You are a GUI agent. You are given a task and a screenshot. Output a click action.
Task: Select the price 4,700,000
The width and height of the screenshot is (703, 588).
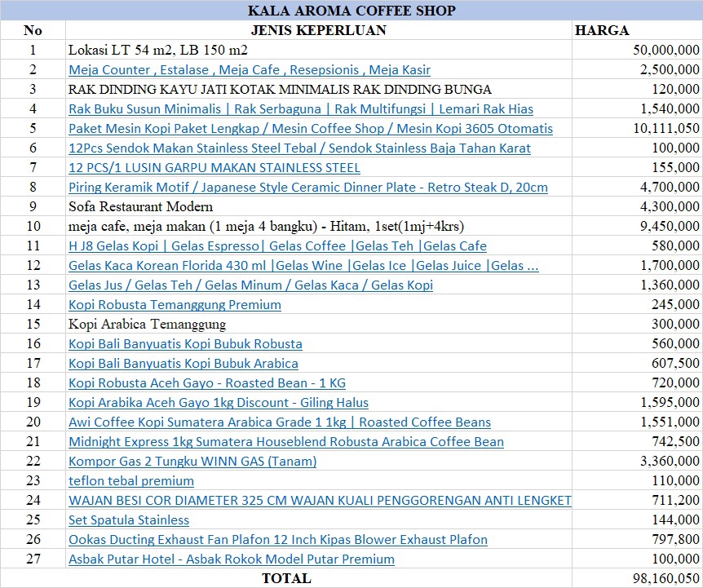point(637,187)
